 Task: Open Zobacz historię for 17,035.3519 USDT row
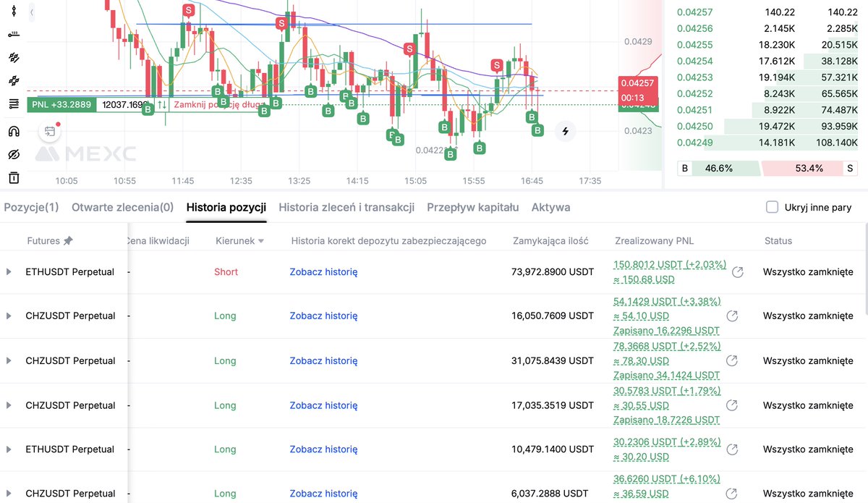pos(323,405)
